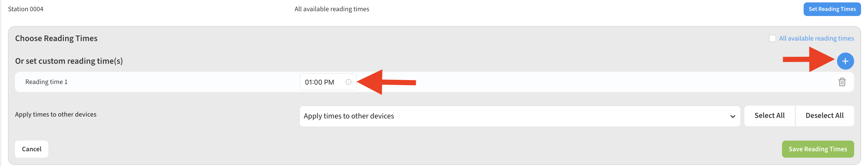This screenshot has height=167, width=868.
Task: Open time picker via clock icon
Action: 349,82
